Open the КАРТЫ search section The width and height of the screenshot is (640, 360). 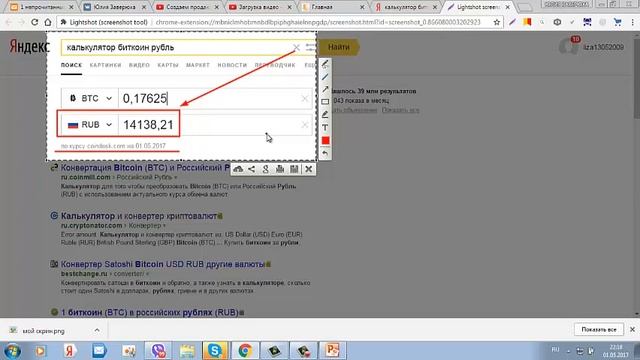point(168,65)
